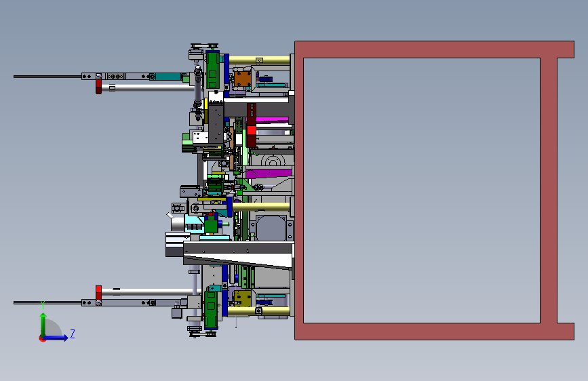This screenshot has width=588, height=381.
Task: Select the magenta angled plate in the assembly center
Action: [x=269, y=174]
